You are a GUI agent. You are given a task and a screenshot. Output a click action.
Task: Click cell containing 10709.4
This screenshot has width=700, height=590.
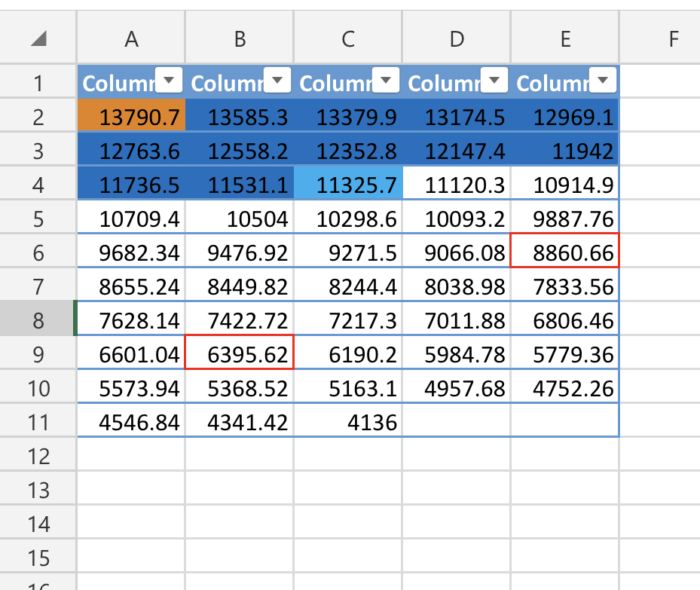[131, 217]
